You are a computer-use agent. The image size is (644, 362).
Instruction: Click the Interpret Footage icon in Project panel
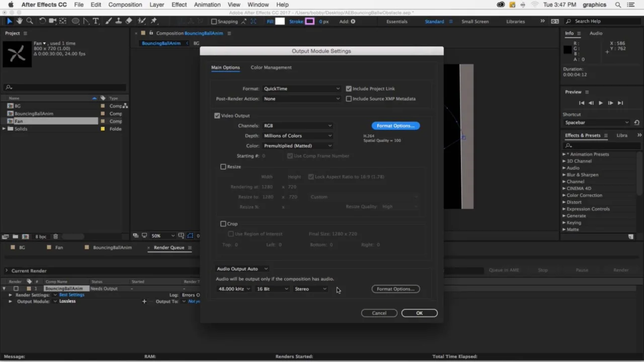6,236
